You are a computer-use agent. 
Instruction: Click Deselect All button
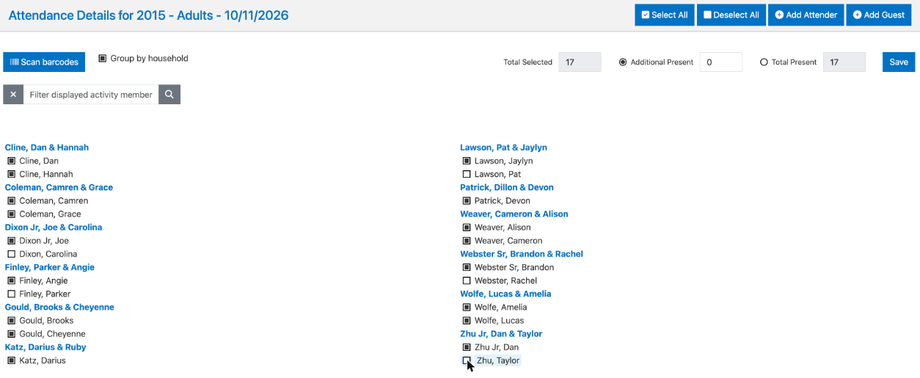pyautogui.click(x=731, y=15)
